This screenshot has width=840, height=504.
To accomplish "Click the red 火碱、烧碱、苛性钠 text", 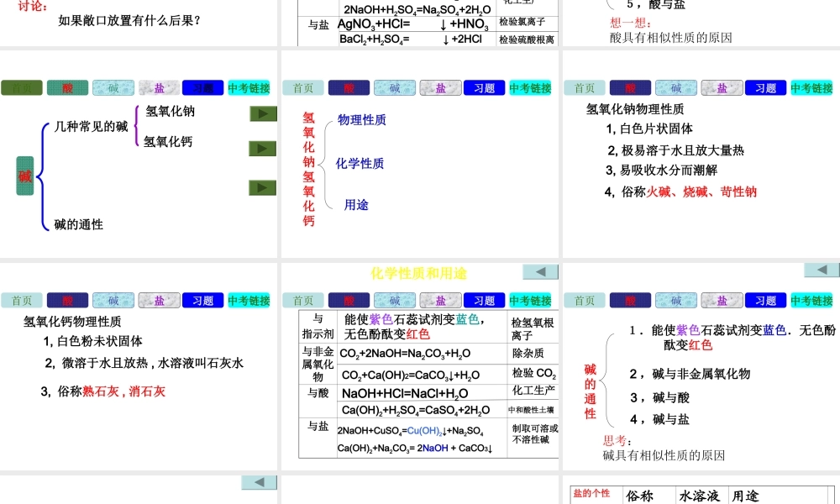I will click(701, 192).
